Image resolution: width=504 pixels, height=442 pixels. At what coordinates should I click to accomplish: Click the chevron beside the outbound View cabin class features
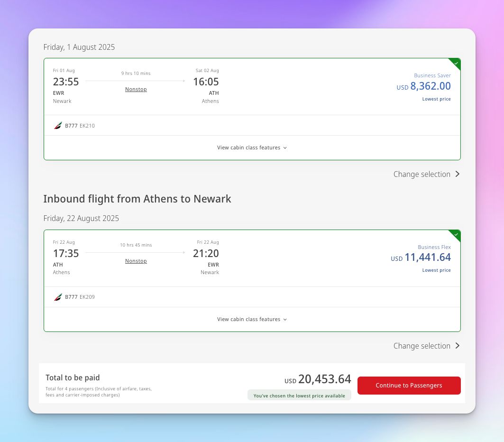pos(285,148)
